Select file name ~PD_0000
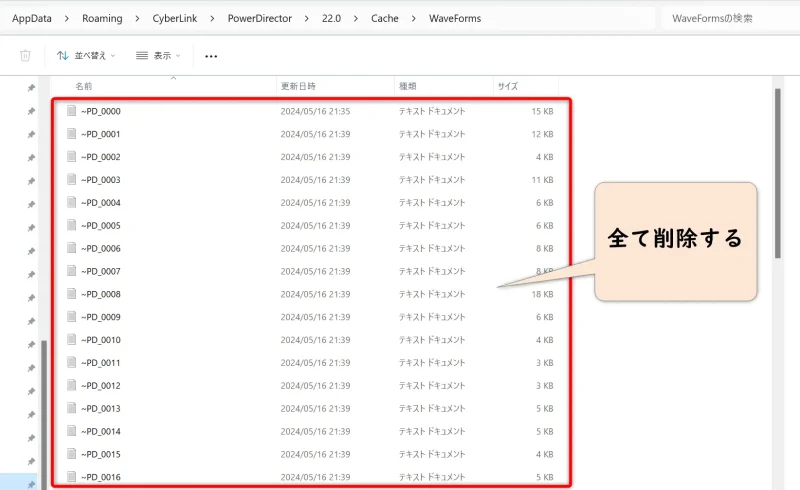800x490 pixels. coord(101,111)
